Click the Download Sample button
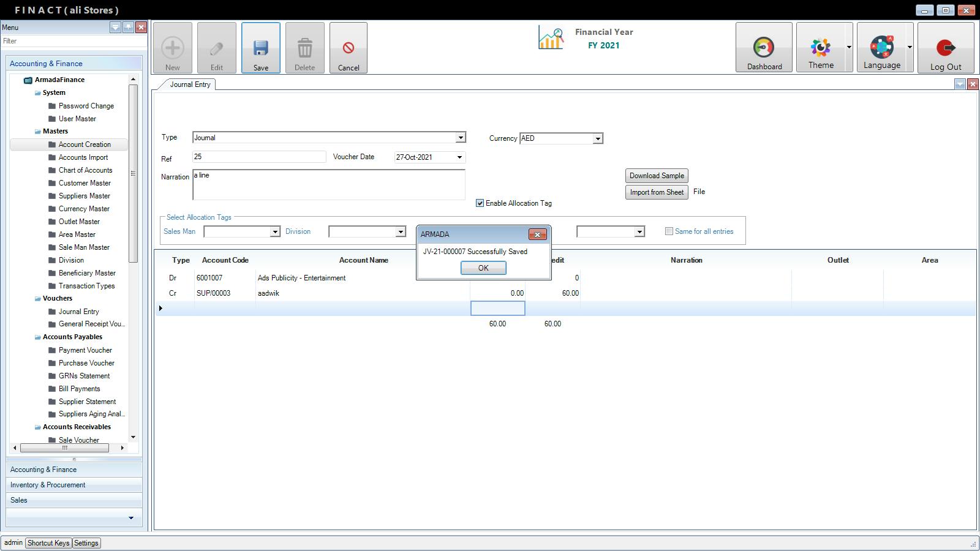The image size is (980, 551). click(x=656, y=176)
